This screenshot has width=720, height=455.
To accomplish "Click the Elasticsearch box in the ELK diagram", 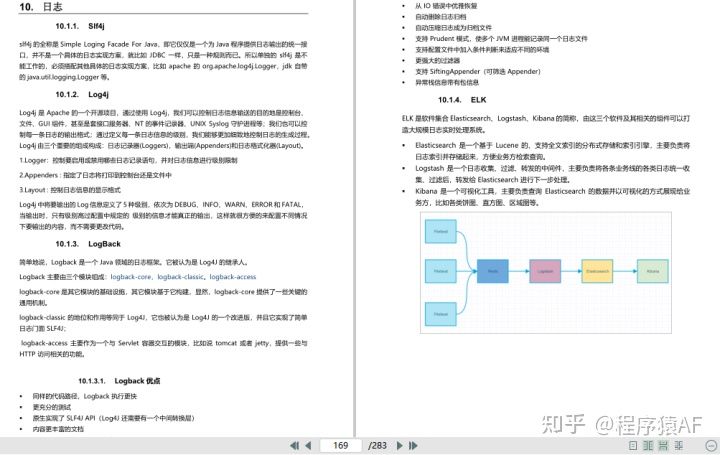I will (x=597, y=271).
